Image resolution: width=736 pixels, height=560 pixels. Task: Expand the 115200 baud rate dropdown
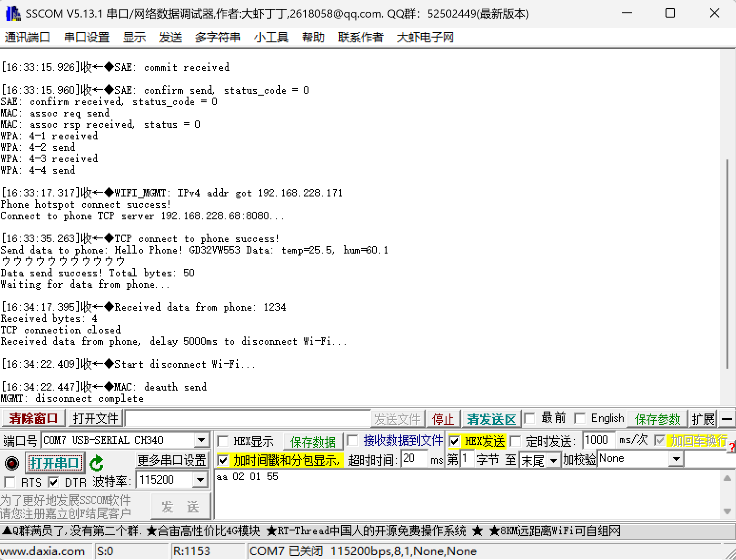[201, 480]
